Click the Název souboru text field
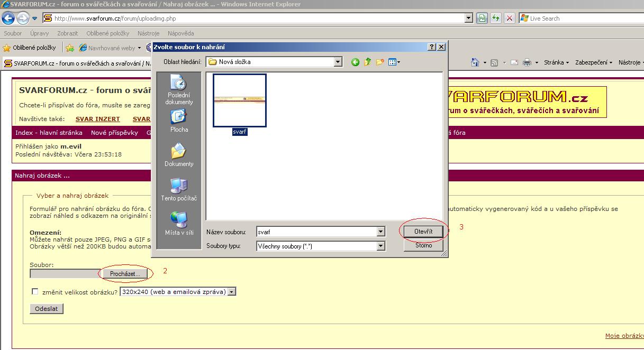 pyautogui.click(x=316, y=232)
